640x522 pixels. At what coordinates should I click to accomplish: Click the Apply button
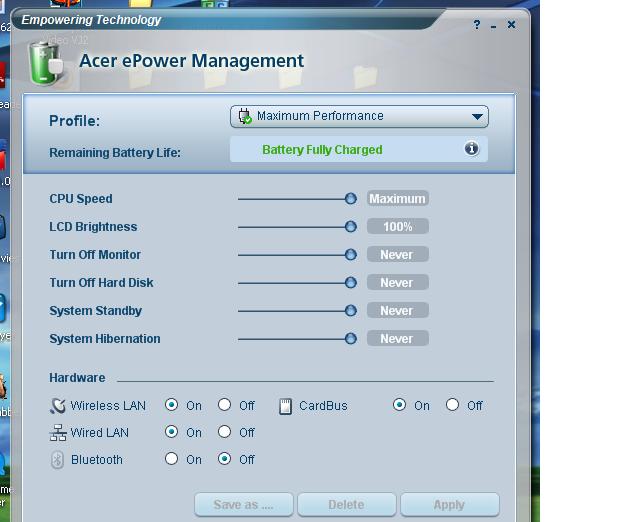[450, 504]
